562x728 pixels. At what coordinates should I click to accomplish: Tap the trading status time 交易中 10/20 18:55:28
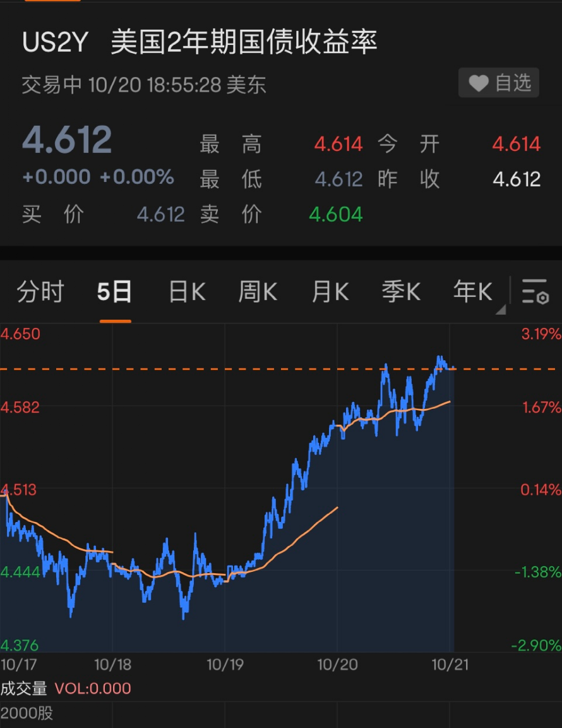[122, 85]
